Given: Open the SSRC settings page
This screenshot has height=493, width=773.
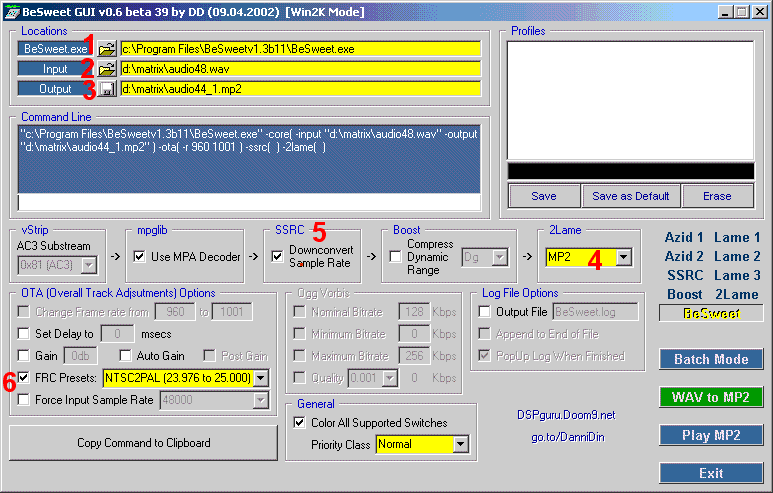Looking at the screenshot, I should [x=685, y=275].
